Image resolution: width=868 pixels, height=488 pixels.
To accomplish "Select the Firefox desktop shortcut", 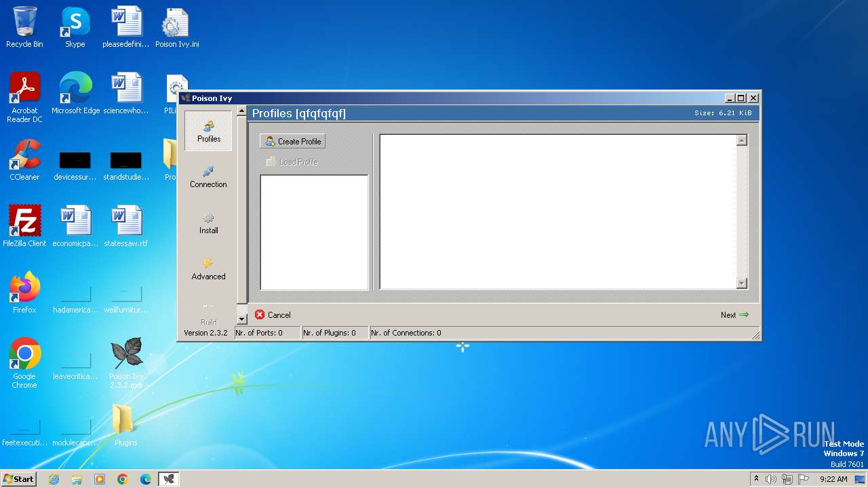I will point(24,293).
